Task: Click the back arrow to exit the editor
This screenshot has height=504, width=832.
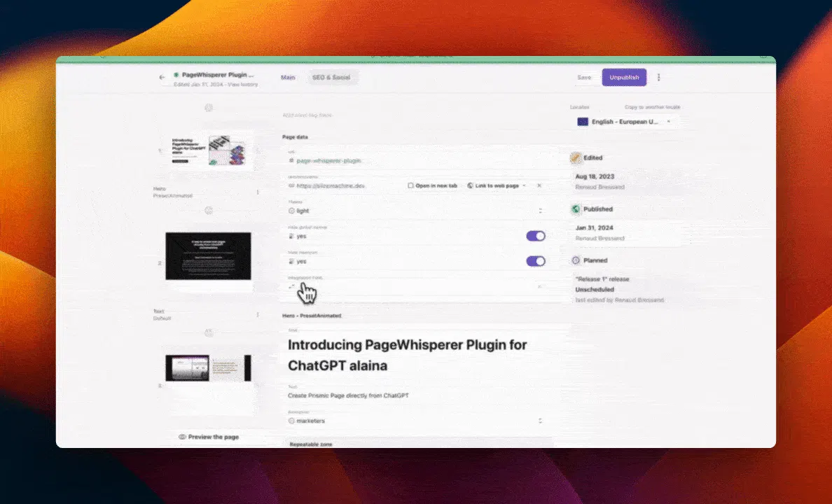Action: [x=161, y=77]
